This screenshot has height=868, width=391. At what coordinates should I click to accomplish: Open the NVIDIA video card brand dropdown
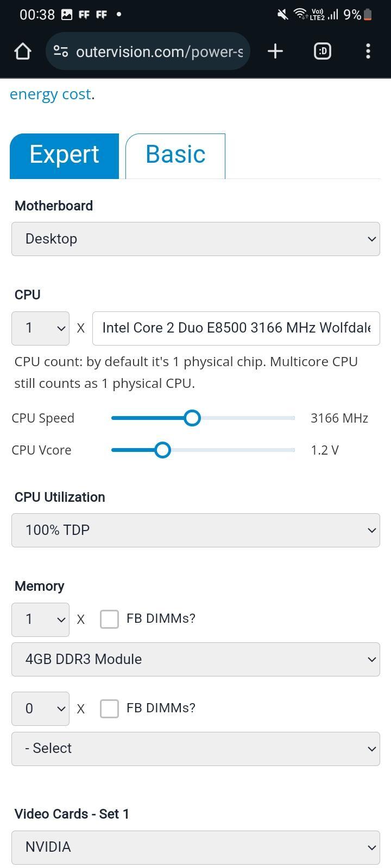(x=195, y=847)
